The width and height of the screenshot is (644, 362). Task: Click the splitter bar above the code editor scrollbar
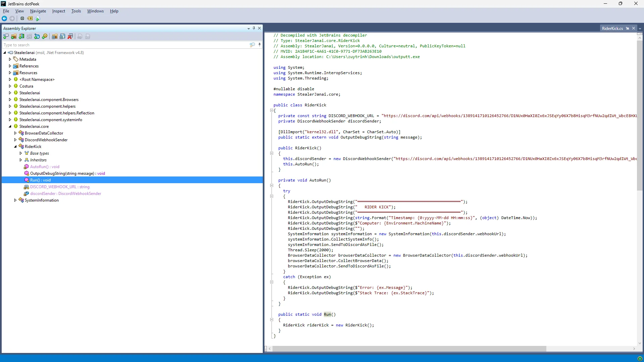640,34
